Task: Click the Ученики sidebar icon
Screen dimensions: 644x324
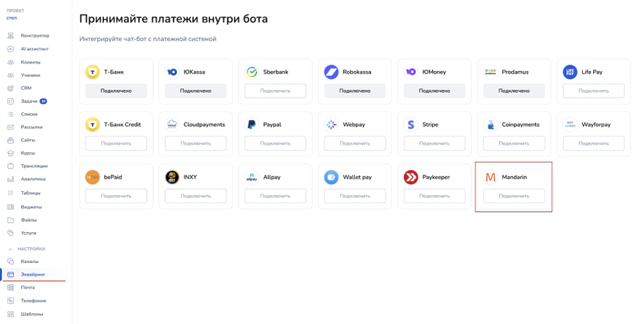Action: (11, 76)
